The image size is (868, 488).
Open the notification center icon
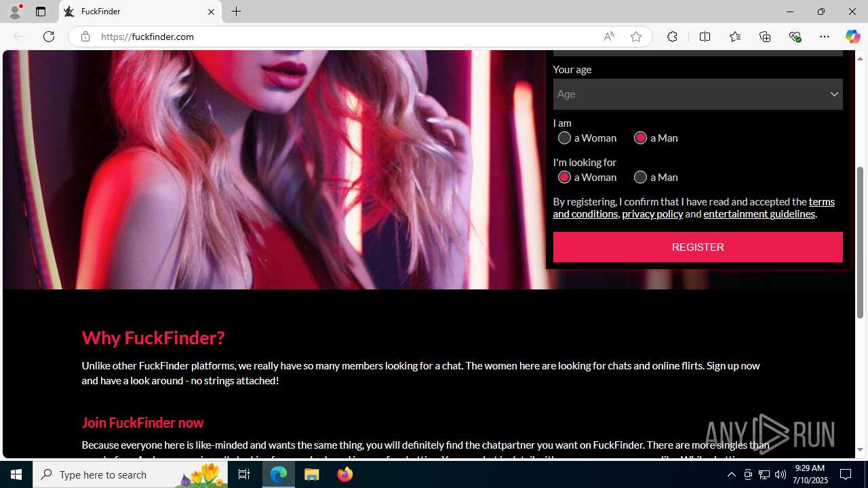click(x=846, y=474)
